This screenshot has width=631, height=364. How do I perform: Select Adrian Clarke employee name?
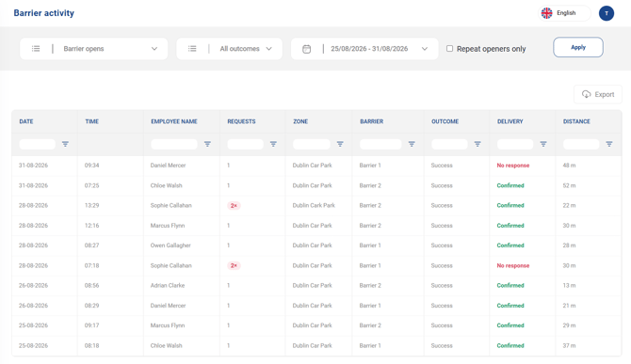click(168, 286)
